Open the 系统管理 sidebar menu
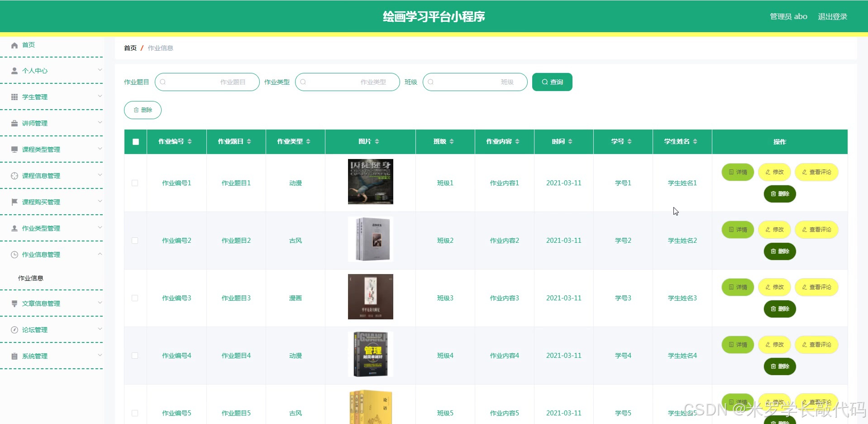868x424 pixels. tap(52, 356)
